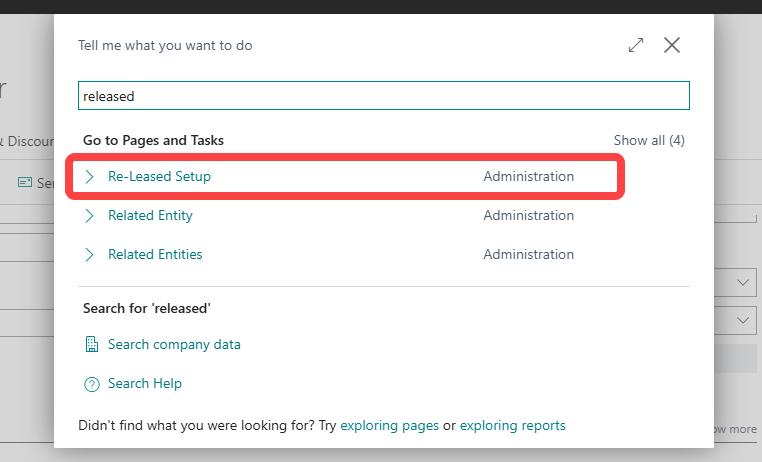762x462 pixels.
Task: Expand the chevron beside Re-Leased Setup
Action: pos(90,177)
